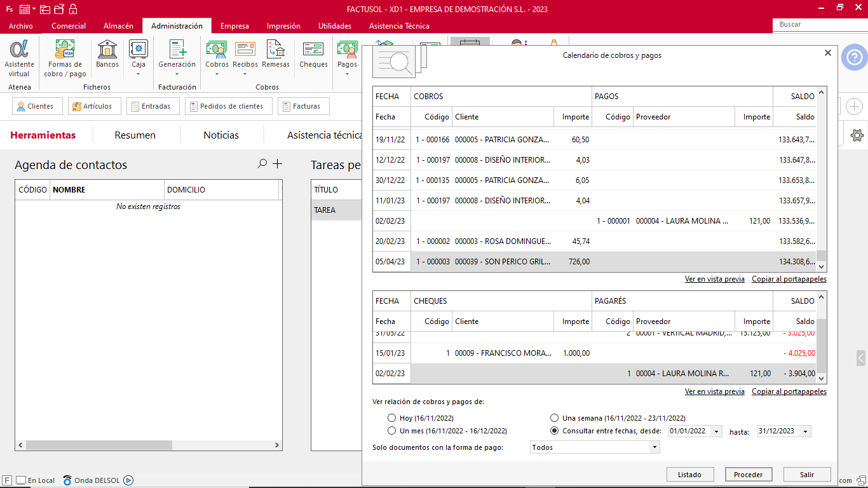Play Onda DELSOL in status bar

pos(128,480)
